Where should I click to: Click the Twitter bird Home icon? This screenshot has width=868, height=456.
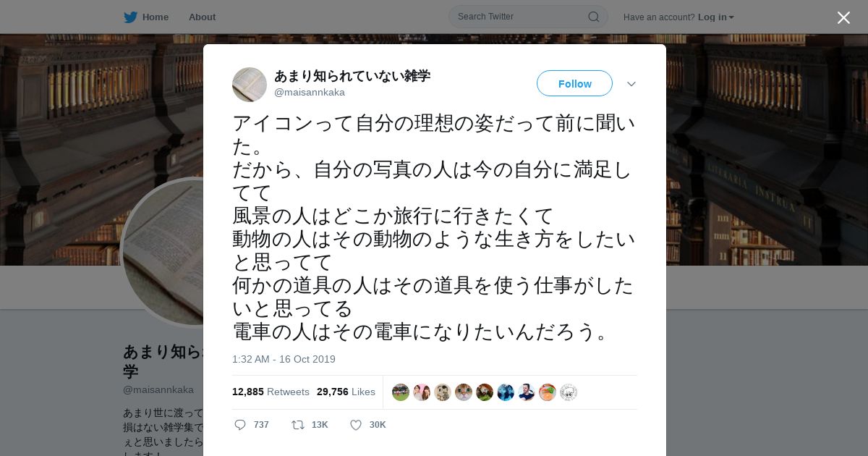coord(130,17)
